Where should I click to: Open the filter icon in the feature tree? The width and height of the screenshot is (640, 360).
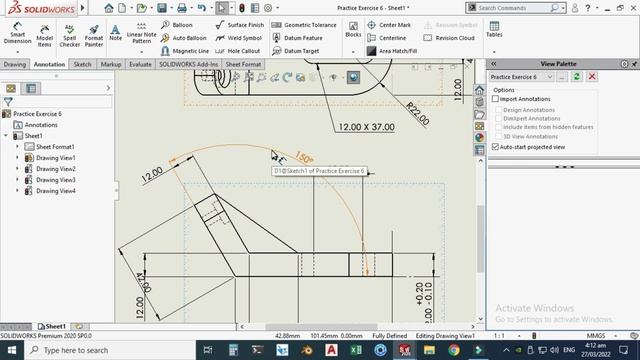[x=8, y=102]
